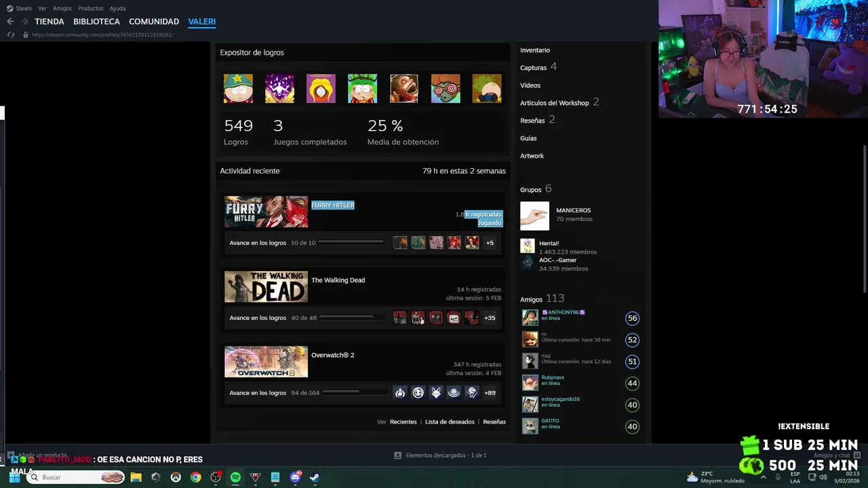This screenshot has width=868, height=488.
Task: Open the brown monster achievement in the showcase
Action: (x=404, y=89)
